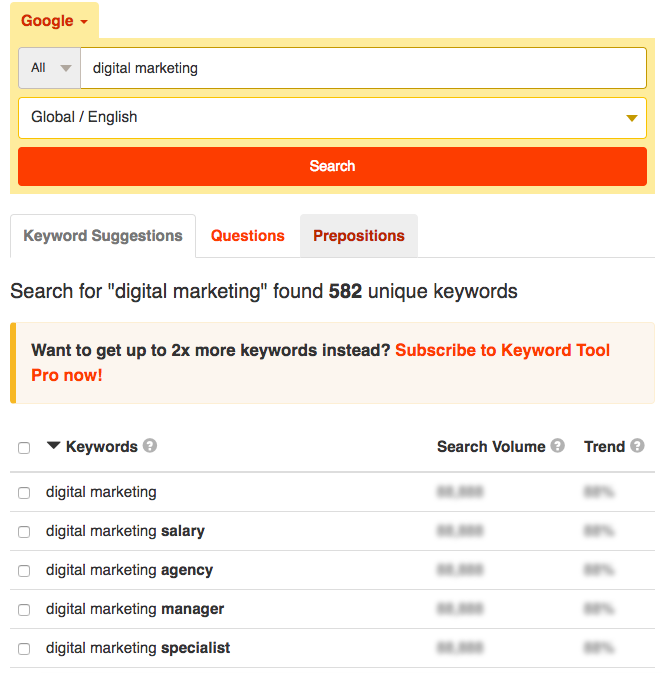Select 'digital marketing agency' checkbox
662x673 pixels.
click(x=24, y=571)
